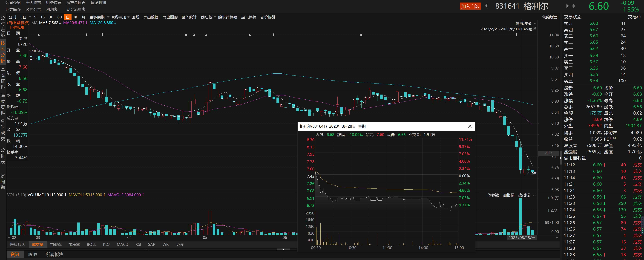Switch indicator to 市盈率
The width and height of the screenshot is (644, 260).
[56, 244]
